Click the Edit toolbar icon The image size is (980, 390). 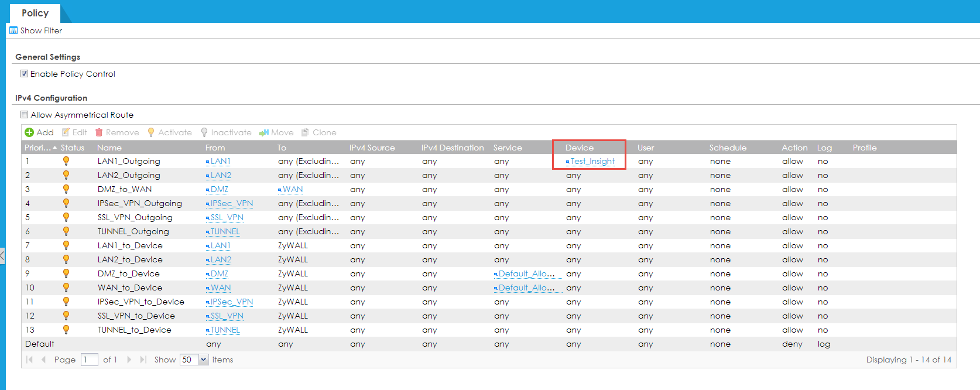66,132
